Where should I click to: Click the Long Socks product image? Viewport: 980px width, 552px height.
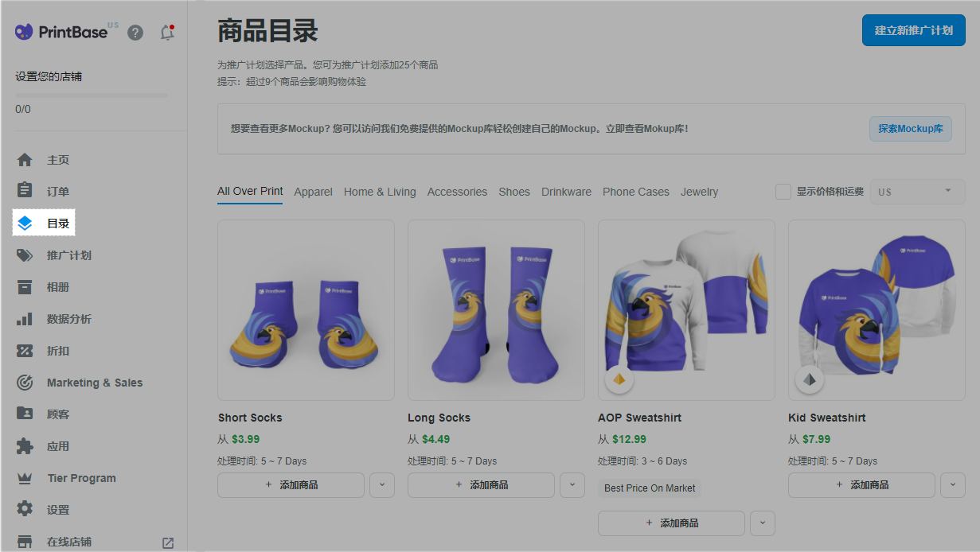(496, 310)
